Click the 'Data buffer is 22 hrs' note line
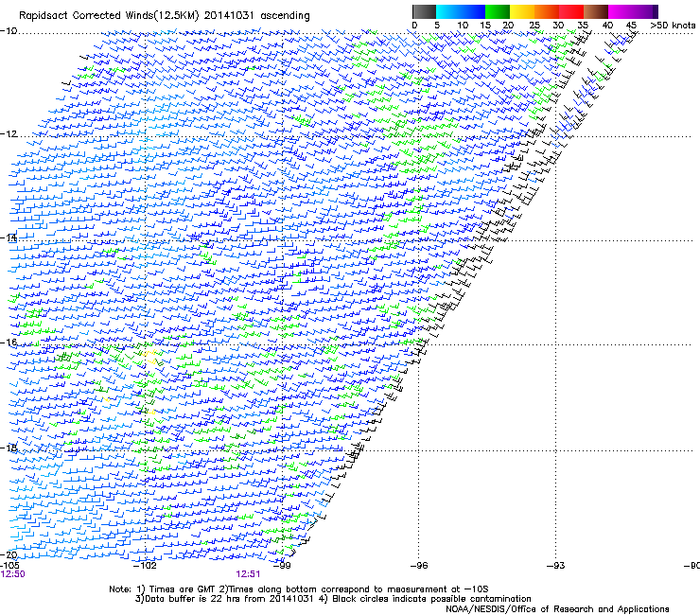Viewport: 700px width, 615px height. pyautogui.click(x=333, y=599)
